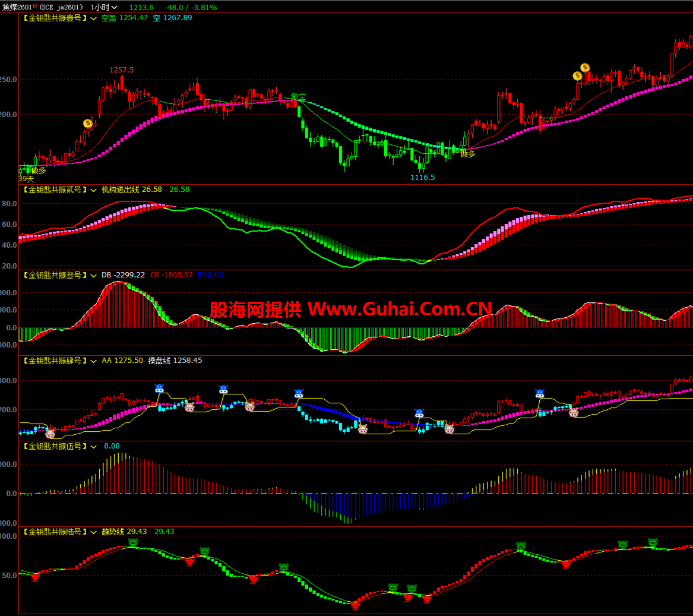693x616 pixels.
Task: Click the lowest red triangle at trend bottom
Action: 355,605
